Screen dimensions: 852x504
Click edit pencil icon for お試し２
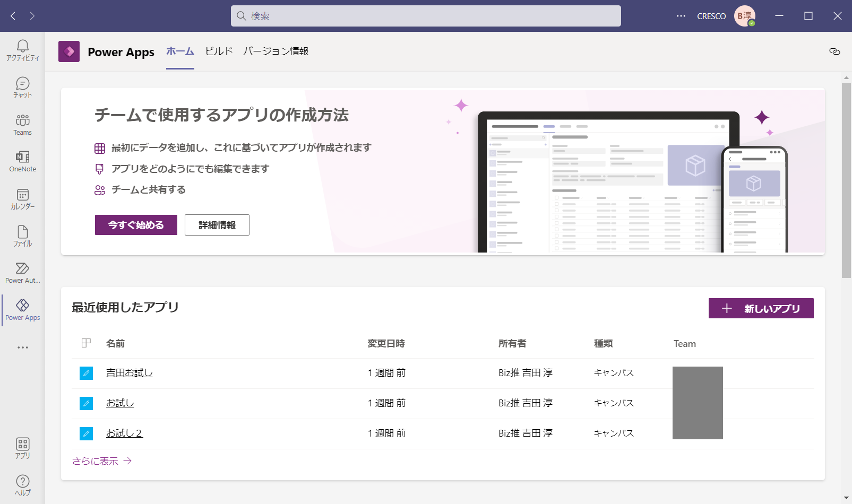(x=86, y=433)
